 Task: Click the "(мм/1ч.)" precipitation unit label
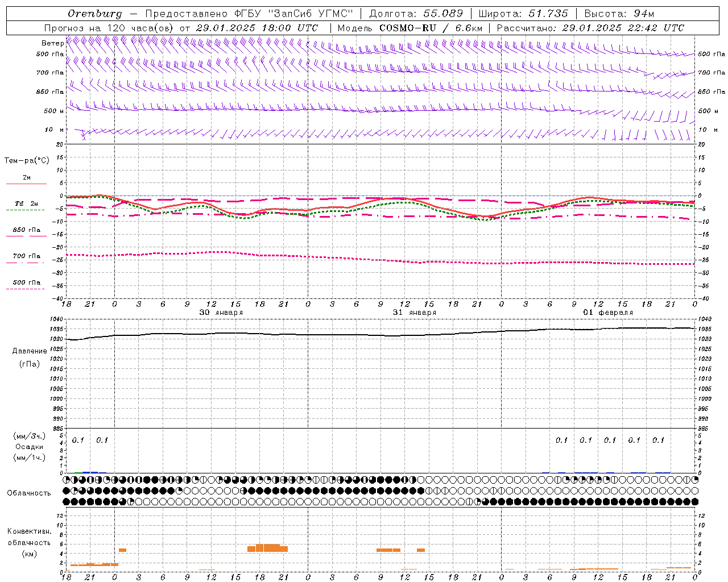tap(30, 458)
